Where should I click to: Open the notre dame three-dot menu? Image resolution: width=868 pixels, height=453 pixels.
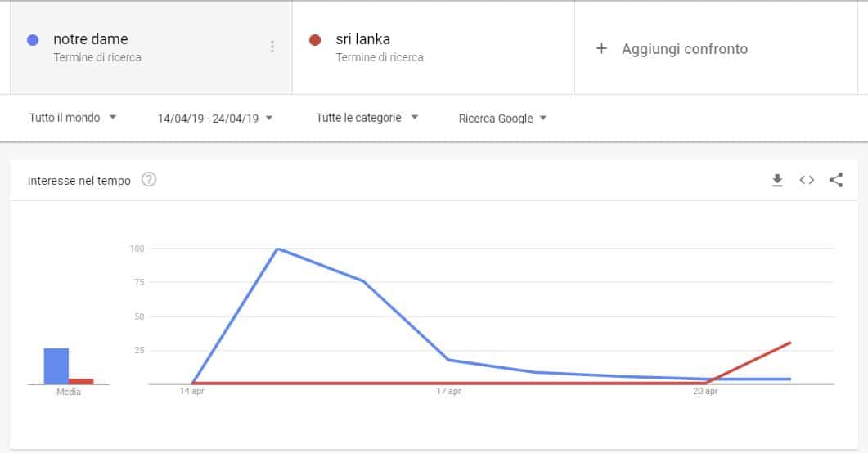[272, 47]
